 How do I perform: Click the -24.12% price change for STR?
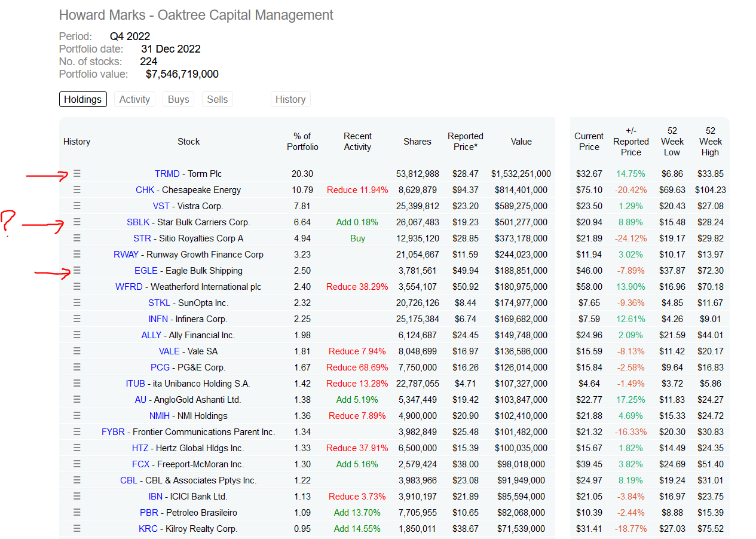click(x=630, y=238)
